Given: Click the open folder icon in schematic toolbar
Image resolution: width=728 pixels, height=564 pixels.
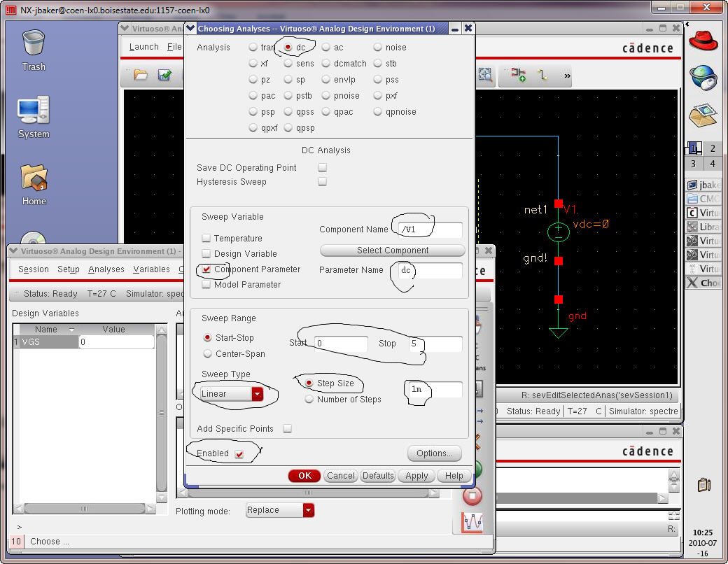Looking at the screenshot, I should click(x=141, y=75).
